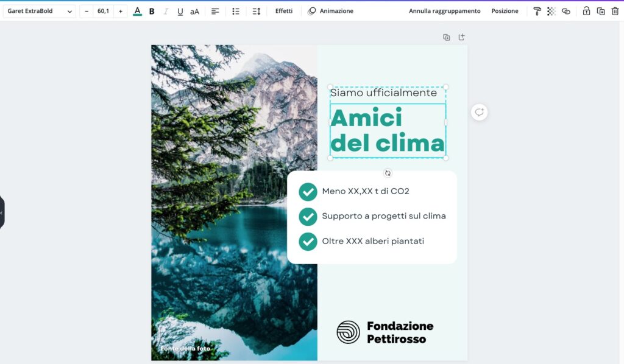Select the 'Siamo ufficialmente' text
Image resolution: width=624 pixels, height=364 pixels.
[x=384, y=93]
